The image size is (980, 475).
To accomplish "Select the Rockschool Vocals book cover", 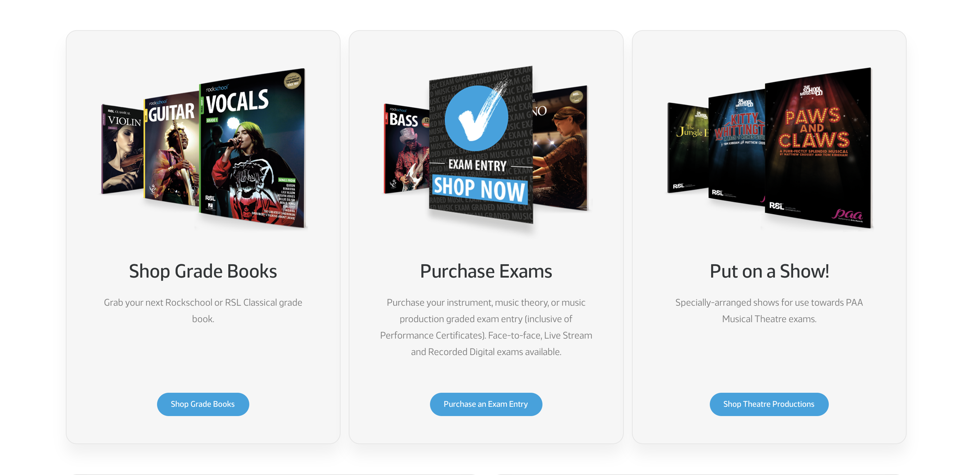I will [x=253, y=148].
